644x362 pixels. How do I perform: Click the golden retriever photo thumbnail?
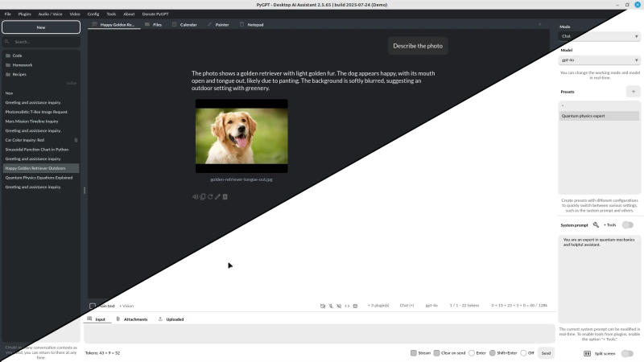pos(242,136)
